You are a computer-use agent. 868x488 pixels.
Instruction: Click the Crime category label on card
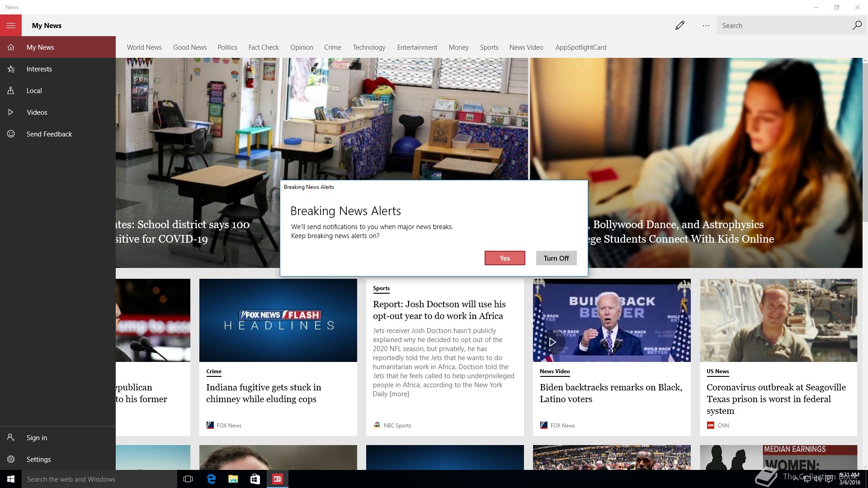pos(214,371)
